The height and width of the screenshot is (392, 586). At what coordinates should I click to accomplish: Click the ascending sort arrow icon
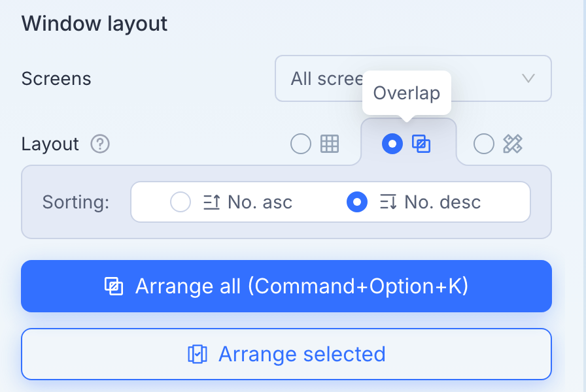tap(211, 202)
